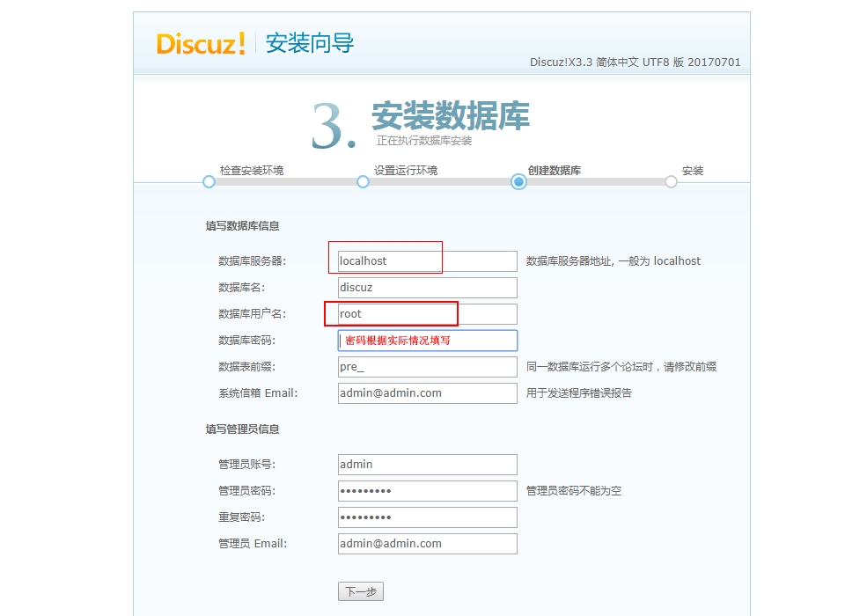Focus the database server localhost field
This screenshot has height=616, width=845.
pyautogui.click(x=427, y=261)
